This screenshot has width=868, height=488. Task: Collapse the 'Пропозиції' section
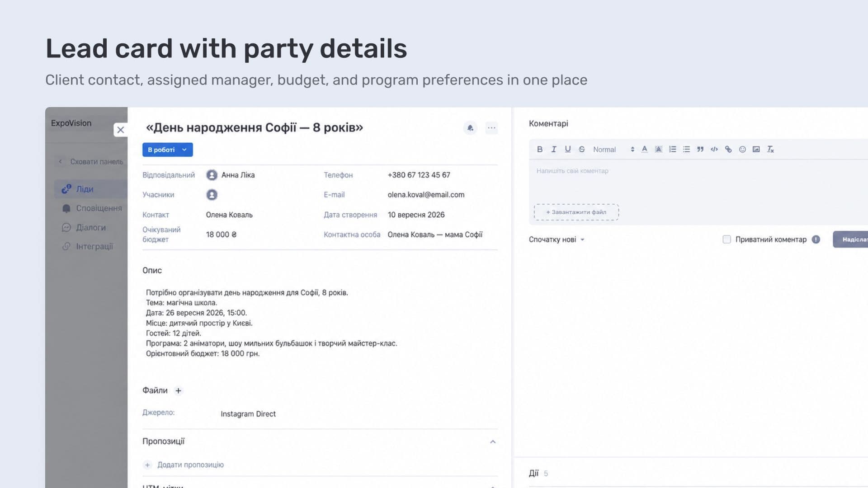pyautogui.click(x=493, y=441)
